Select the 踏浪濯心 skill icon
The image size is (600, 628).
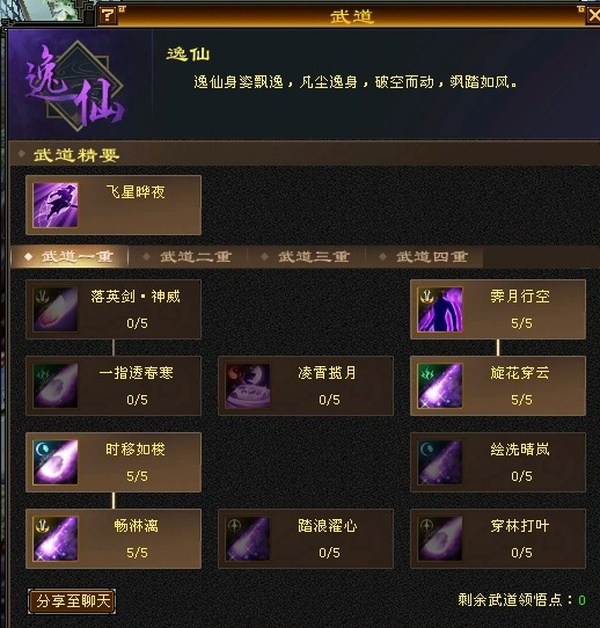pyautogui.click(x=248, y=539)
